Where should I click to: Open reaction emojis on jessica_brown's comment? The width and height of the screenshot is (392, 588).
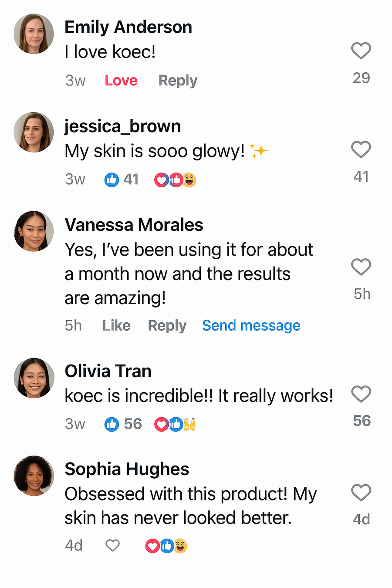[x=175, y=179]
